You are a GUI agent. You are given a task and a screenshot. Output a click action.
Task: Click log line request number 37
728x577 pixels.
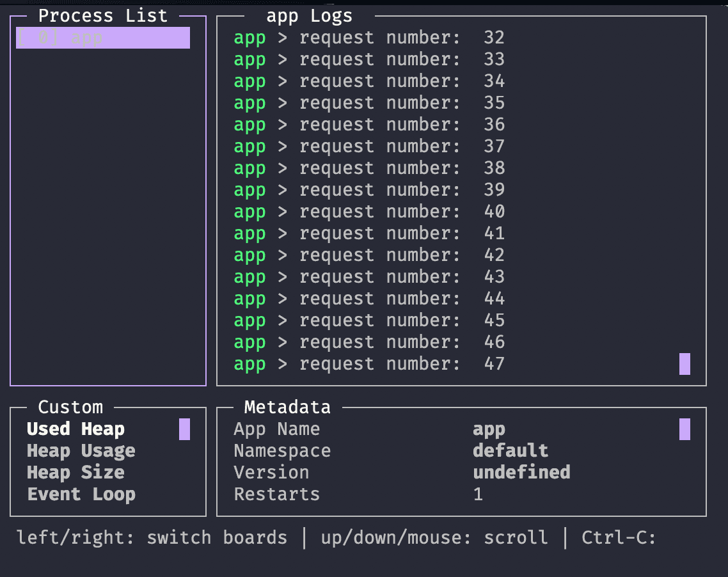point(369,146)
